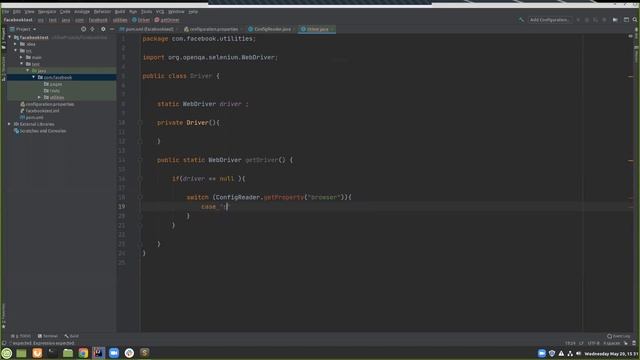
Task: Select configuration.properties in the project tree
Action: pyautogui.click(x=47, y=104)
